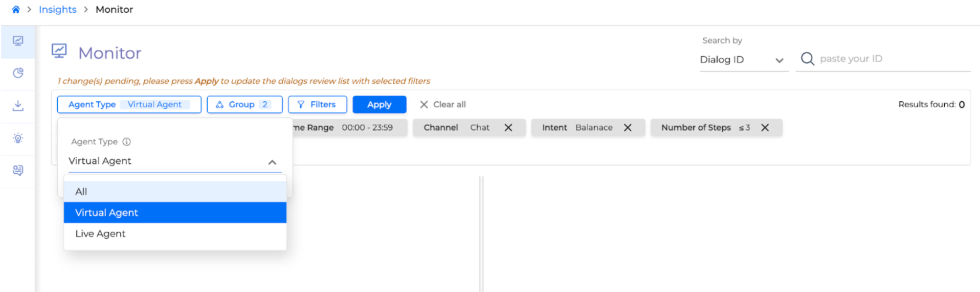
Task: Remove the Intent Balanace filter chip
Action: click(x=628, y=128)
